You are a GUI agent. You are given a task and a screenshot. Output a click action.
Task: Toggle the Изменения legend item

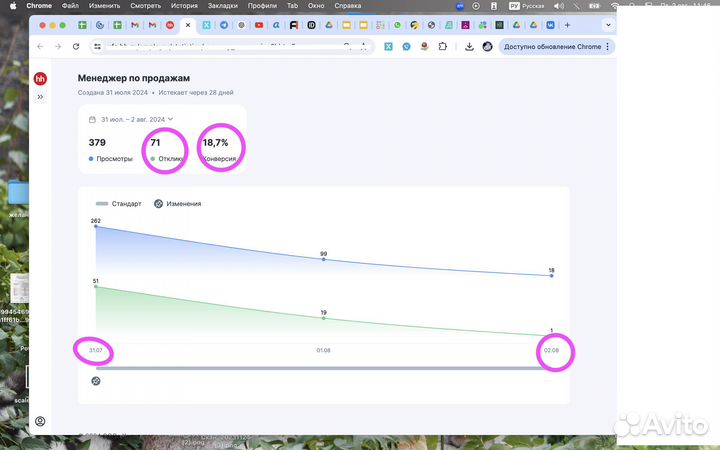click(x=178, y=203)
